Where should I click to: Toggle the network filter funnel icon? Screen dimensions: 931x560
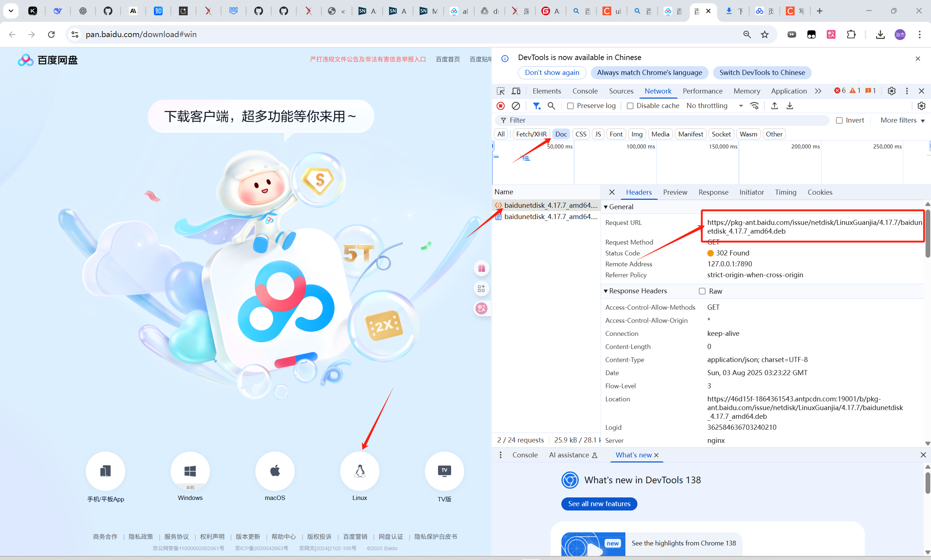pyautogui.click(x=536, y=106)
